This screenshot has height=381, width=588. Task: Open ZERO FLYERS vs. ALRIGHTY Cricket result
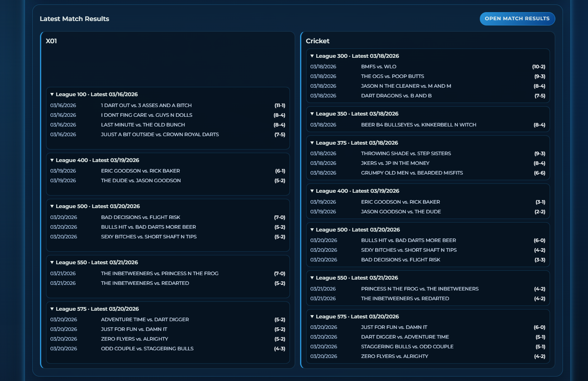coord(395,356)
